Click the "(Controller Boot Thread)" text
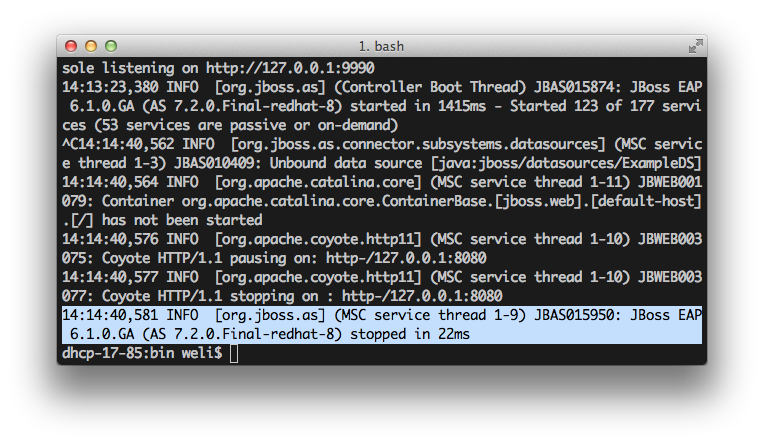The width and height of the screenshot is (764, 444). 430,87
